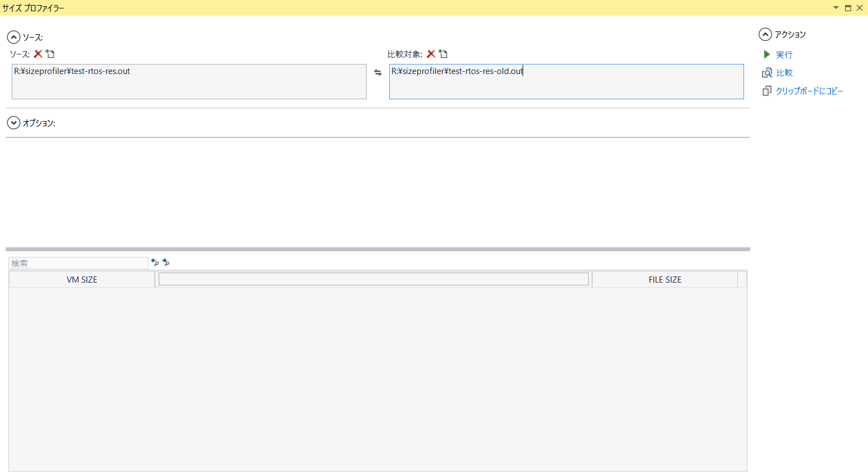Image resolution: width=868 pixels, height=475 pixels.
Task: Open window position dropdown in title bar
Action: [x=835, y=8]
